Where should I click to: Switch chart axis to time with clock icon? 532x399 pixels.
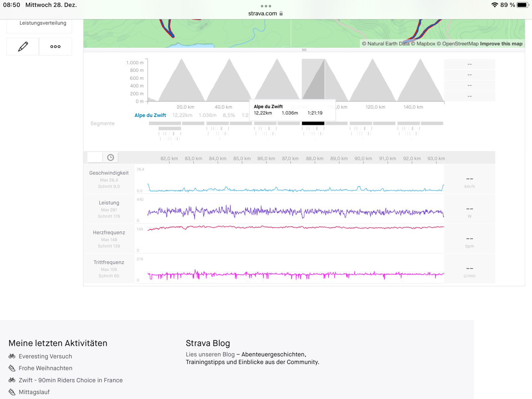(110, 158)
